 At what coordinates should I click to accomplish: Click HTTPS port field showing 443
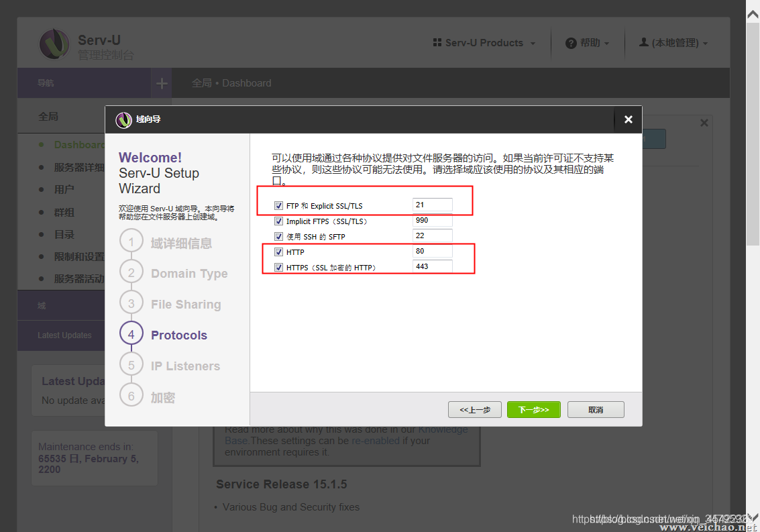pos(433,266)
